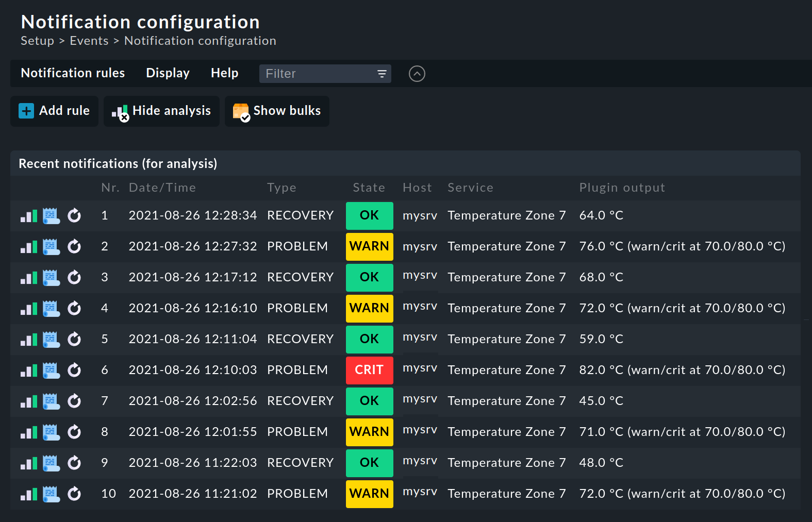Viewport: 812px width, 522px height.
Task: Click the Recent notifications section heading
Action: point(118,163)
